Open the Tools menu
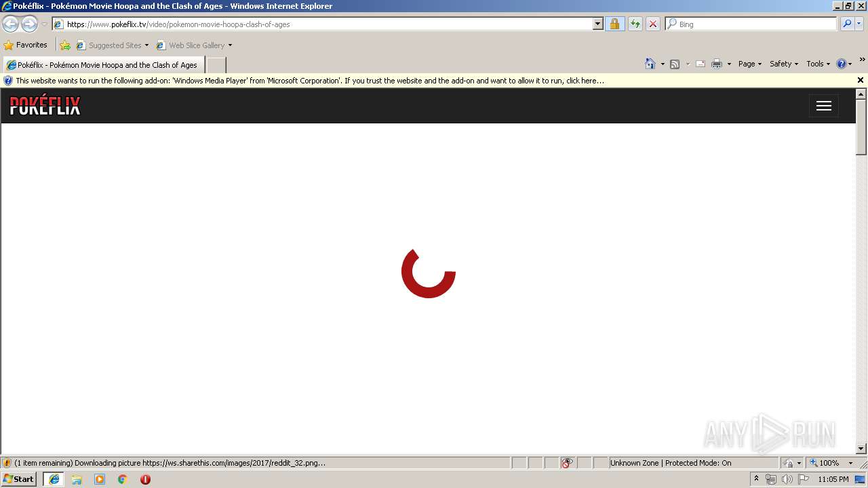Viewport: 868px width, 488px height. [x=818, y=64]
